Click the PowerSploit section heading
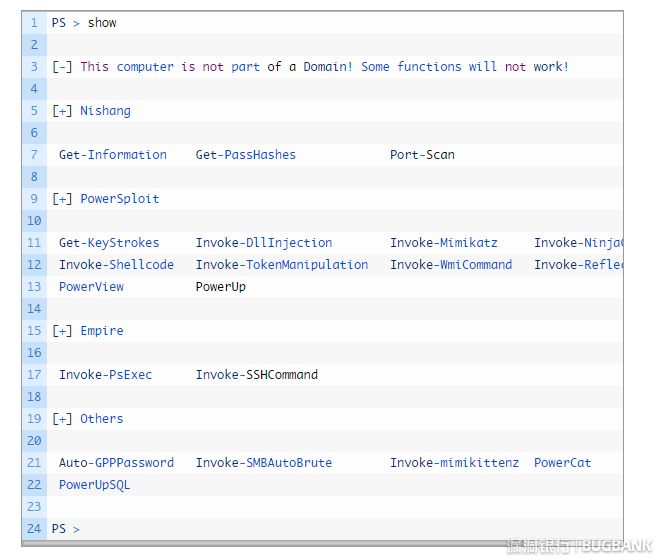The width and height of the screenshot is (660, 560). click(120, 199)
